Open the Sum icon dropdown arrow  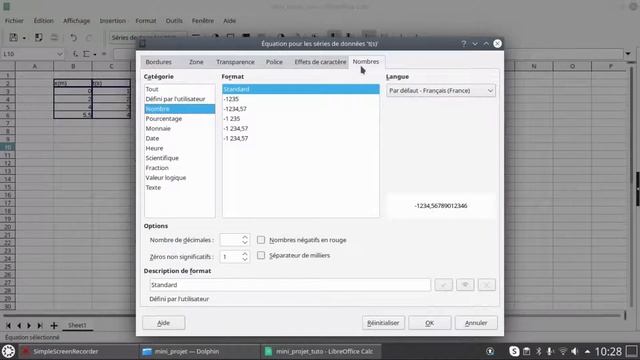tap(95, 54)
